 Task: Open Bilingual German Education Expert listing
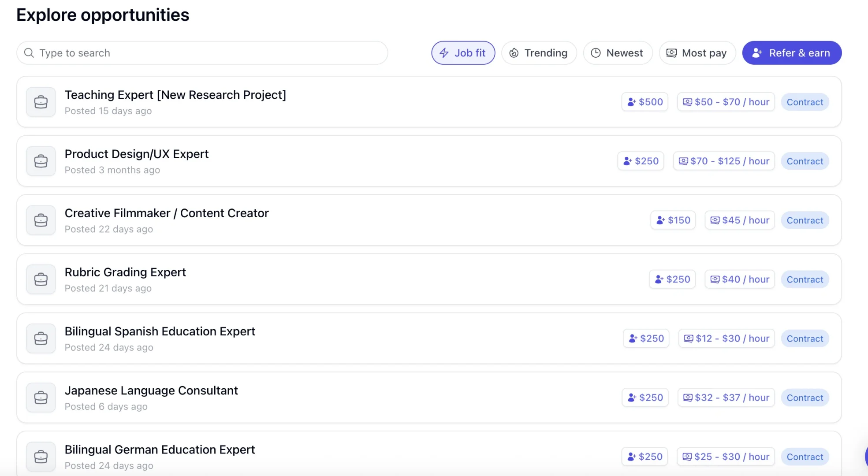(x=160, y=450)
